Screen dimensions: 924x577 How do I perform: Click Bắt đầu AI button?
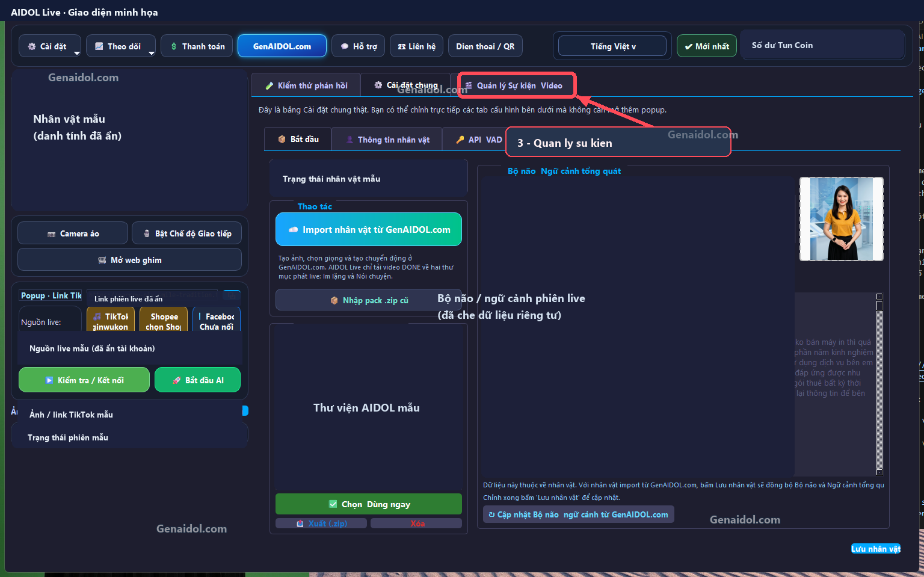click(198, 380)
